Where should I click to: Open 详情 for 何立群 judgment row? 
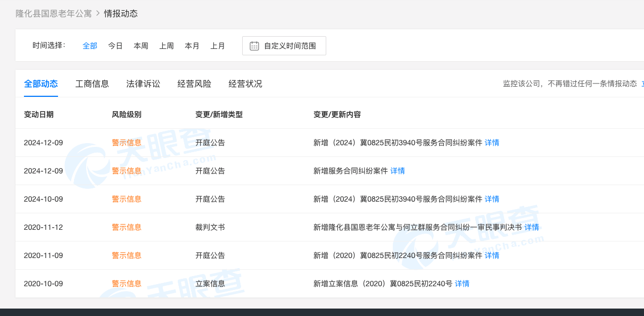(x=532, y=227)
